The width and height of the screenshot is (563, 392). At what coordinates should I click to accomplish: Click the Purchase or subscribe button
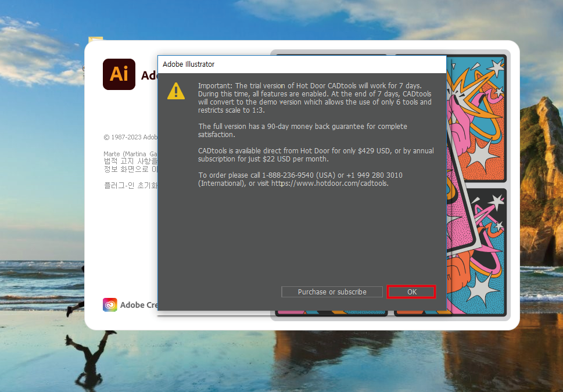pyautogui.click(x=332, y=292)
